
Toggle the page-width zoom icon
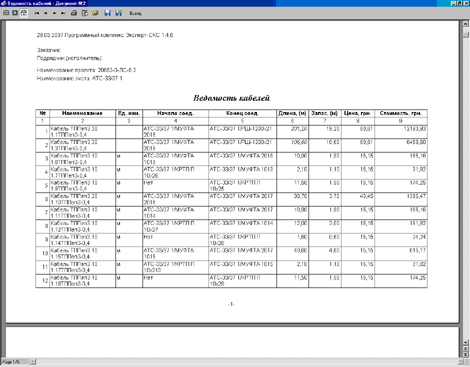[24, 13]
